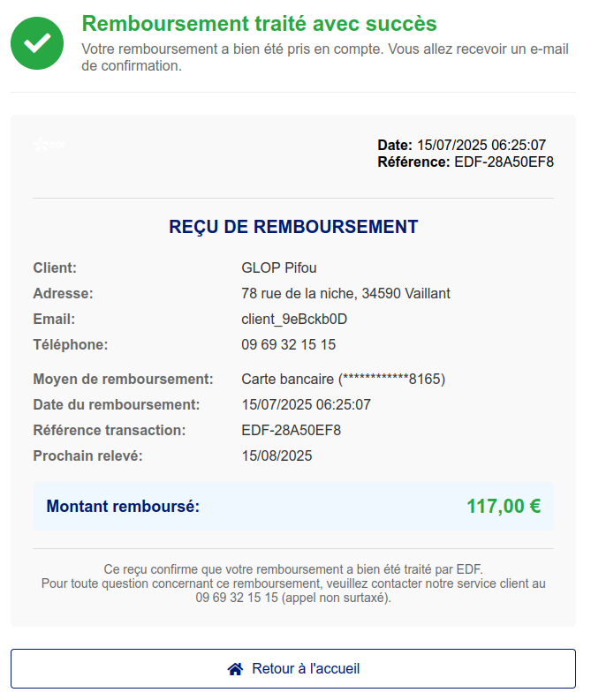Click the green refunded amount 117,00 €

(504, 507)
